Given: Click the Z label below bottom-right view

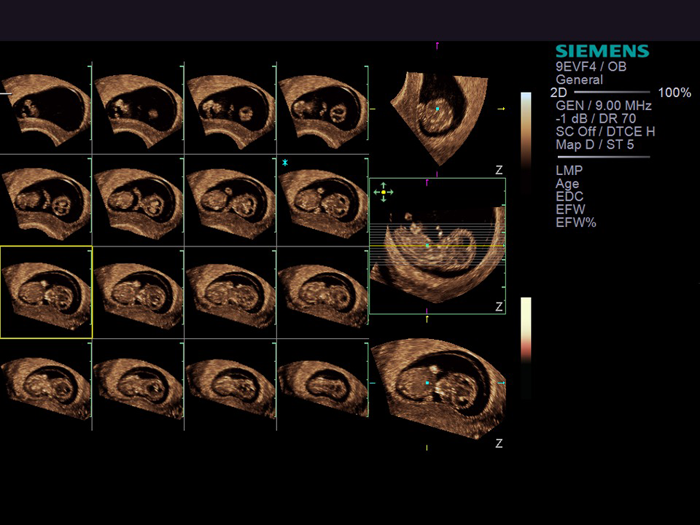Looking at the screenshot, I should [x=499, y=443].
